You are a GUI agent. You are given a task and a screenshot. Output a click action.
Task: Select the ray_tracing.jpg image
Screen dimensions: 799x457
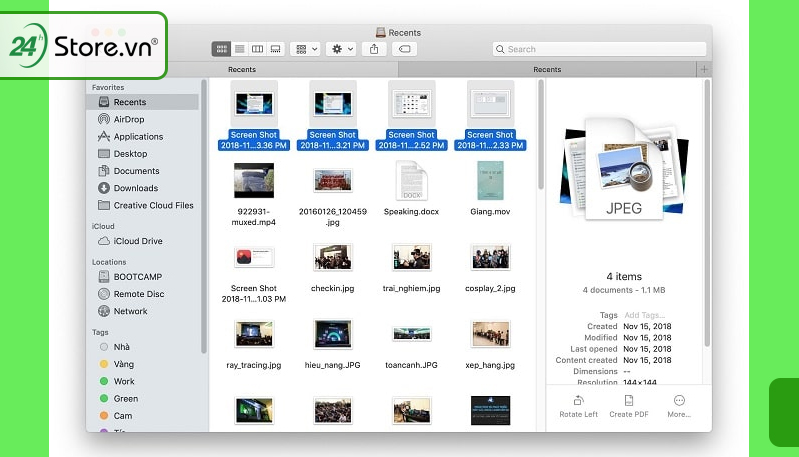point(254,345)
